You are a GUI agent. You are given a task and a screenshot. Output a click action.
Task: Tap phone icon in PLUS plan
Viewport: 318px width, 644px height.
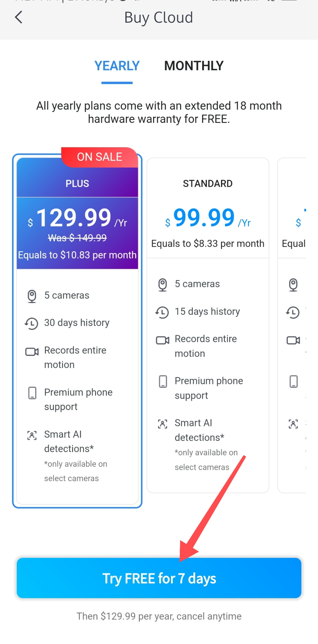coord(32,393)
